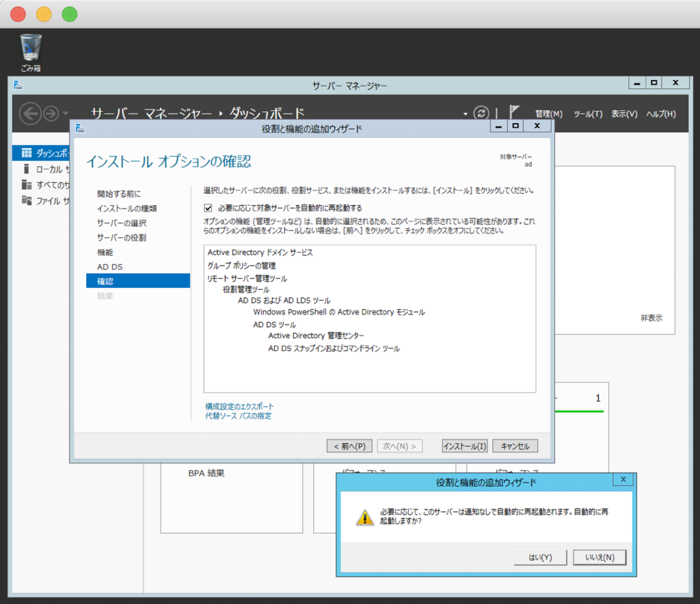Click 代替ソース パスの指定 link
The image size is (700, 604).
238,416
